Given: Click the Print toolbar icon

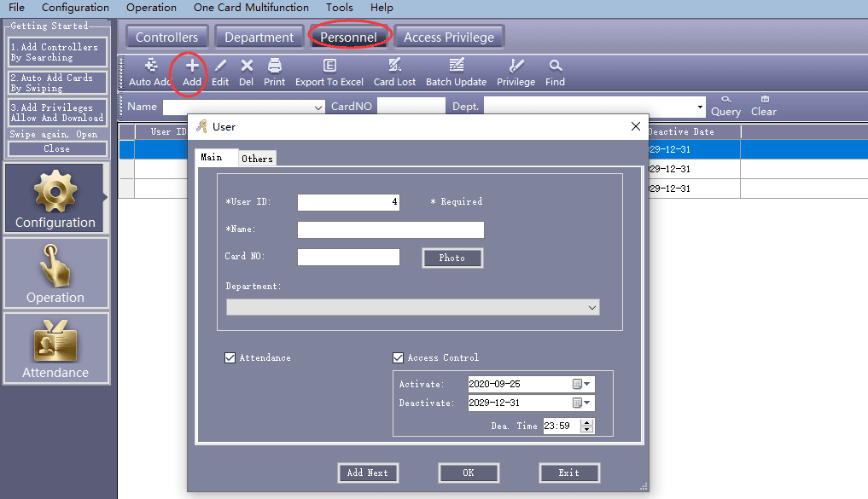Looking at the screenshot, I should pyautogui.click(x=275, y=66).
